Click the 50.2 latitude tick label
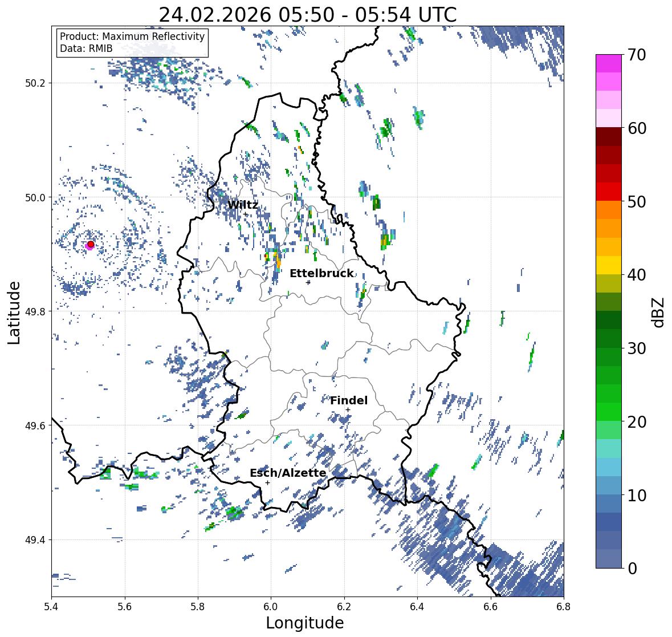The height and width of the screenshot is (637, 672). pos(35,83)
